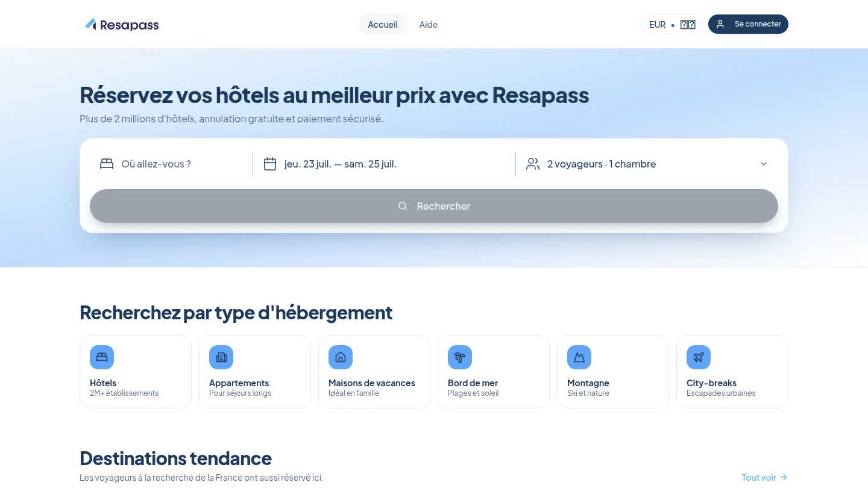Open the Aide tab
868x488 pixels.
(429, 24)
